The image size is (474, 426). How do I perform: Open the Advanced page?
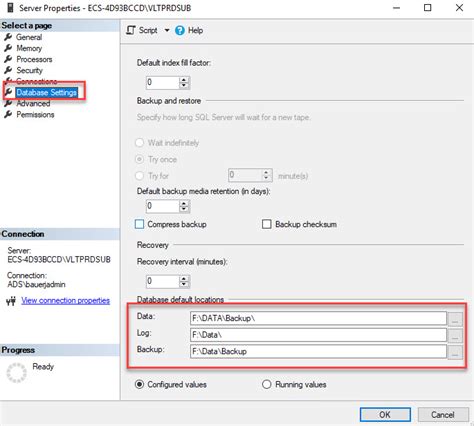click(x=33, y=103)
